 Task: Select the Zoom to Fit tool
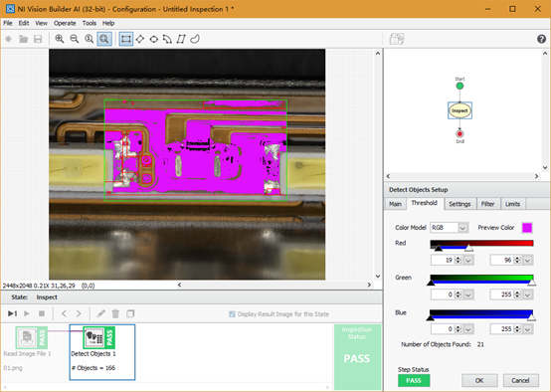(104, 39)
